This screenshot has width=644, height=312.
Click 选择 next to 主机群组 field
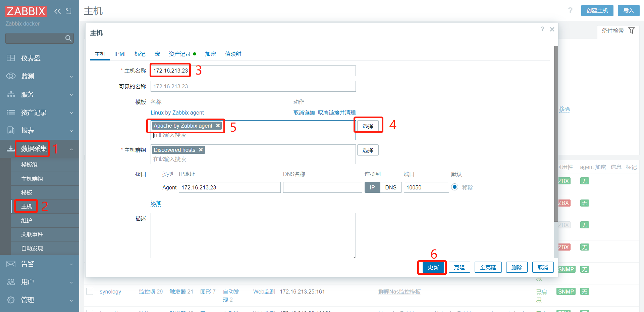(x=368, y=150)
